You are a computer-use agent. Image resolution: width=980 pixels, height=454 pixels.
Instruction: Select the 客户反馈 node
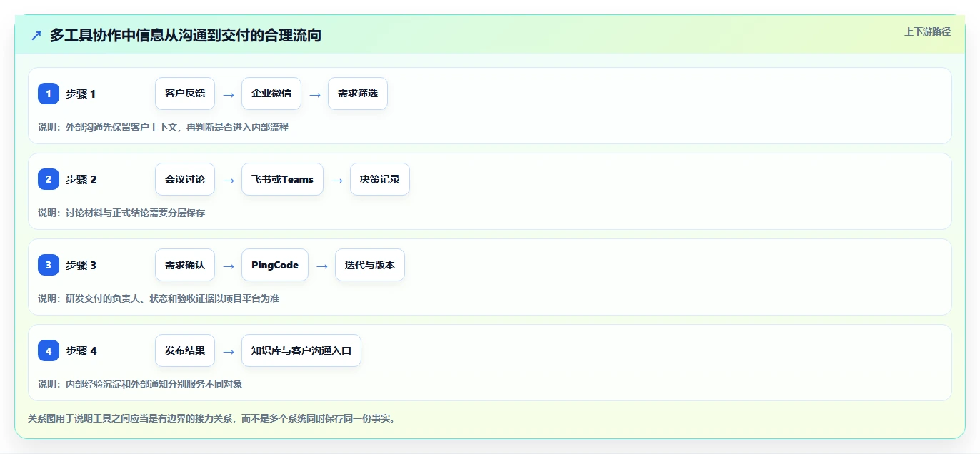tap(185, 94)
